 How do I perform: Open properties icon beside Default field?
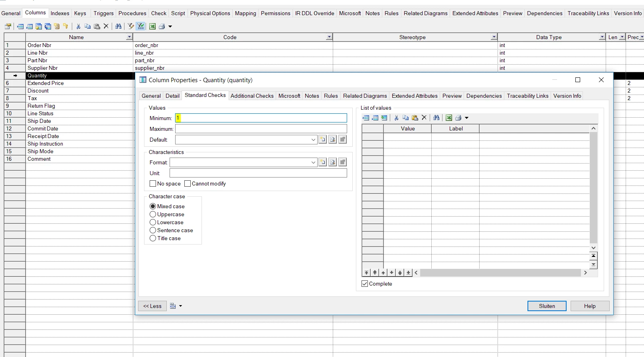(x=342, y=140)
